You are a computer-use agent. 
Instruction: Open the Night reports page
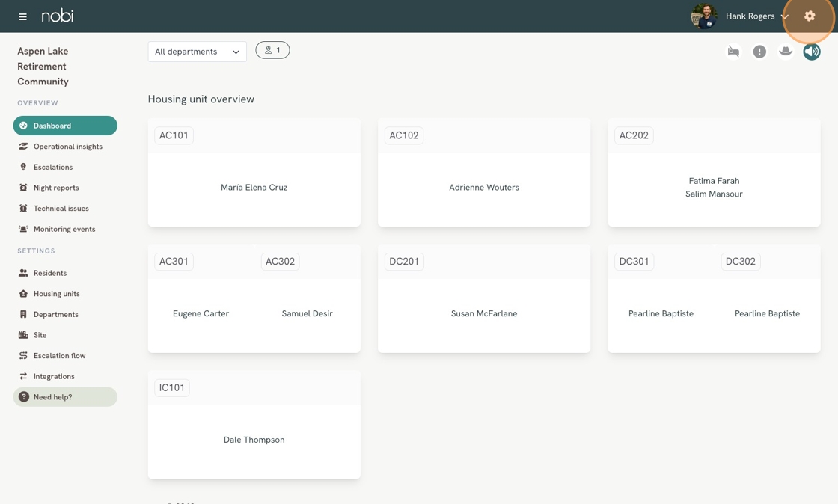pos(56,188)
